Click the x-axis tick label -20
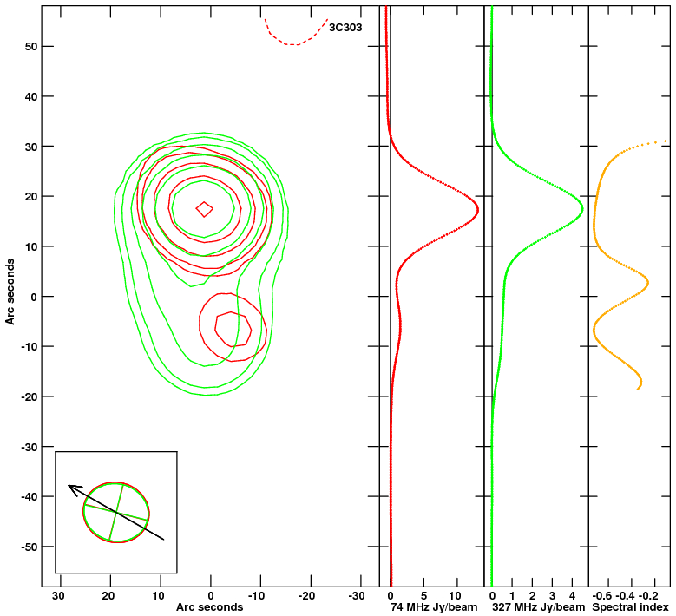The image size is (676, 616). 306,596
